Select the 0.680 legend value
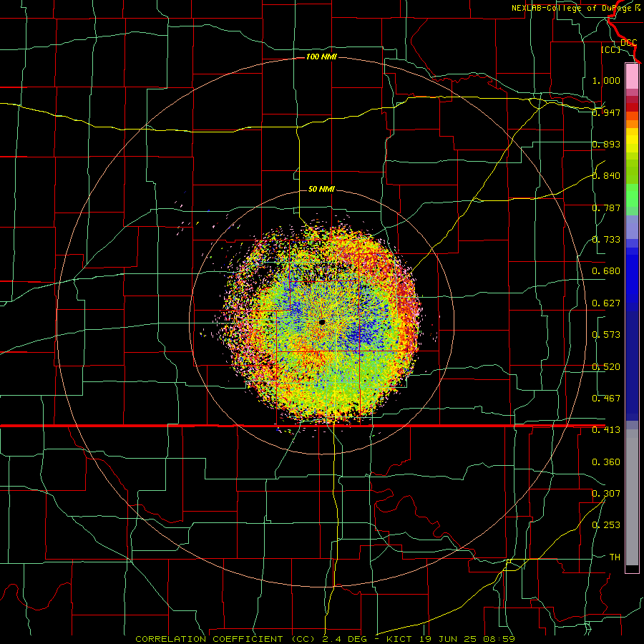 pyautogui.click(x=606, y=271)
